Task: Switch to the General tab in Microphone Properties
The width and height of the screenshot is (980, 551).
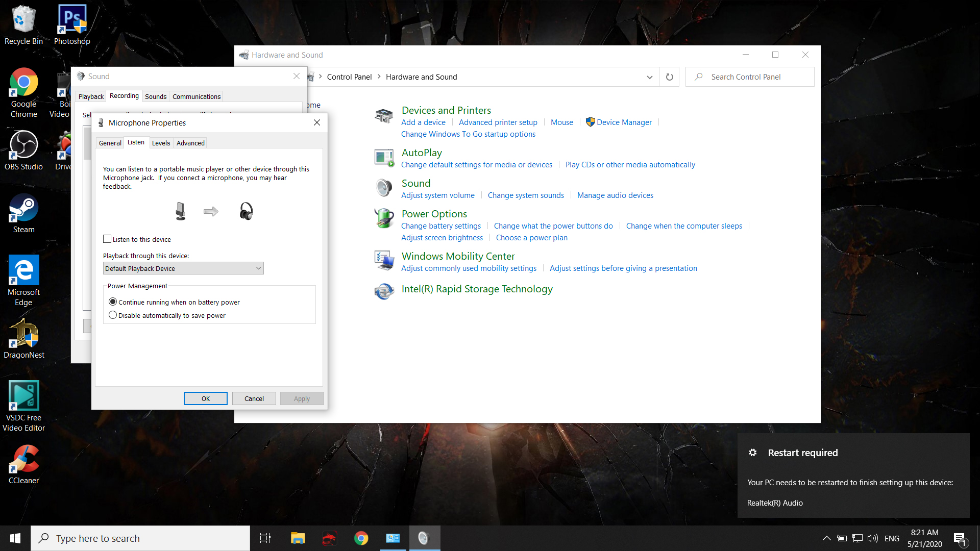Action: pyautogui.click(x=110, y=143)
